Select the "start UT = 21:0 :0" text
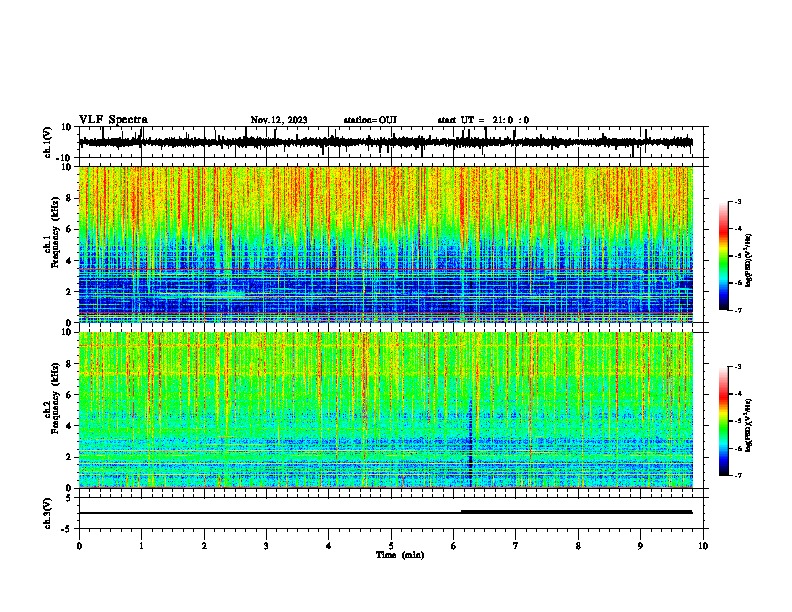The width and height of the screenshot is (792, 612). click(483, 120)
